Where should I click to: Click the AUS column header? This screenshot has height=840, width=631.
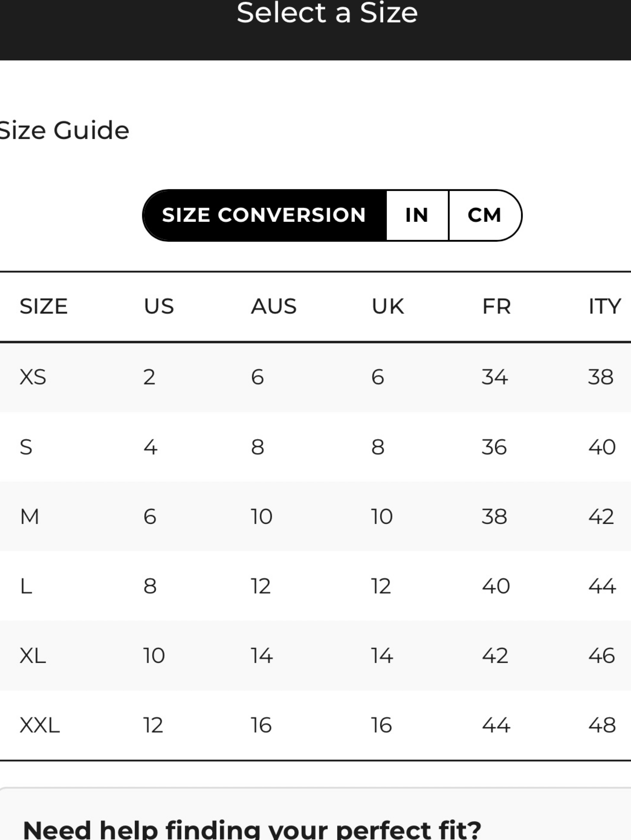click(x=274, y=306)
